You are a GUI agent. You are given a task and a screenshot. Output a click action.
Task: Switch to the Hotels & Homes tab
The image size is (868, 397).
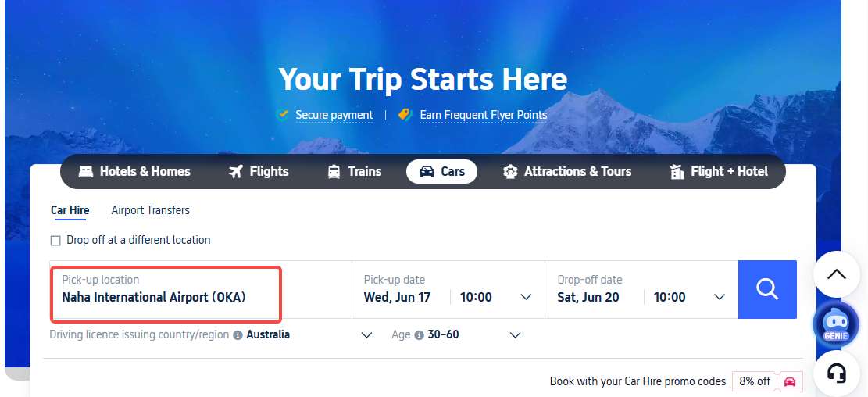(x=134, y=172)
